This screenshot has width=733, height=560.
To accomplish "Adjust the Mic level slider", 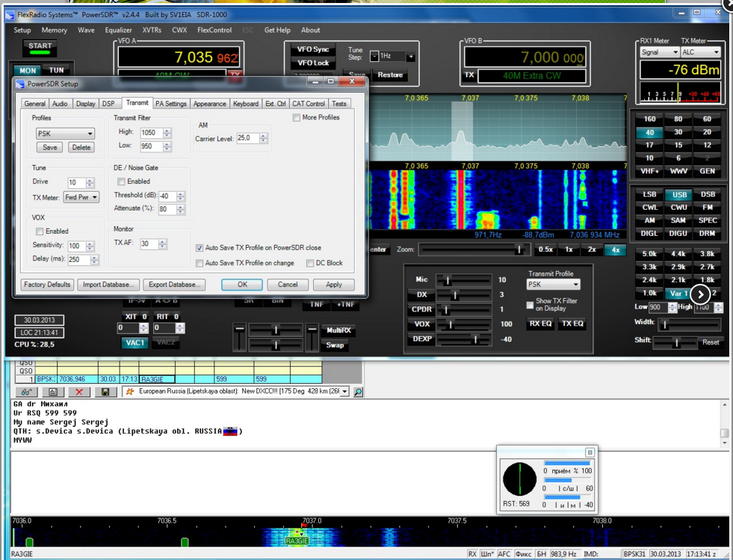I will (448, 279).
